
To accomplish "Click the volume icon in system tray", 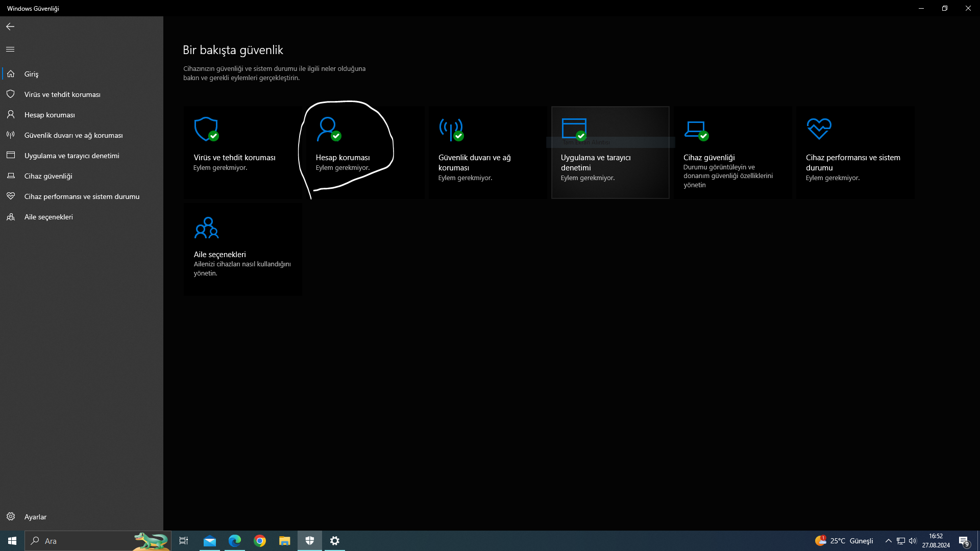I will click(913, 541).
